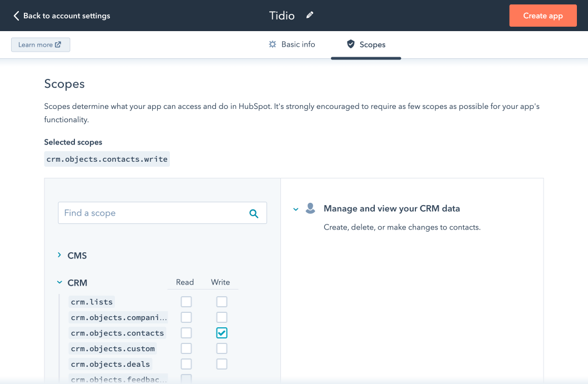Click the Find a scope input

pos(162,213)
